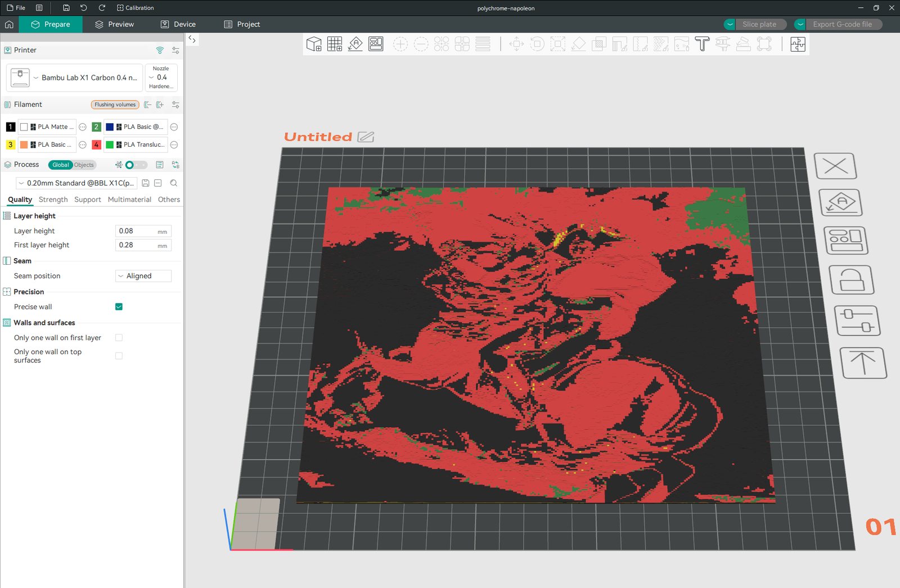Click the variable layer height icon
Image resolution: width=900 pixels, height=588 pixels.
tap(483, 44)
